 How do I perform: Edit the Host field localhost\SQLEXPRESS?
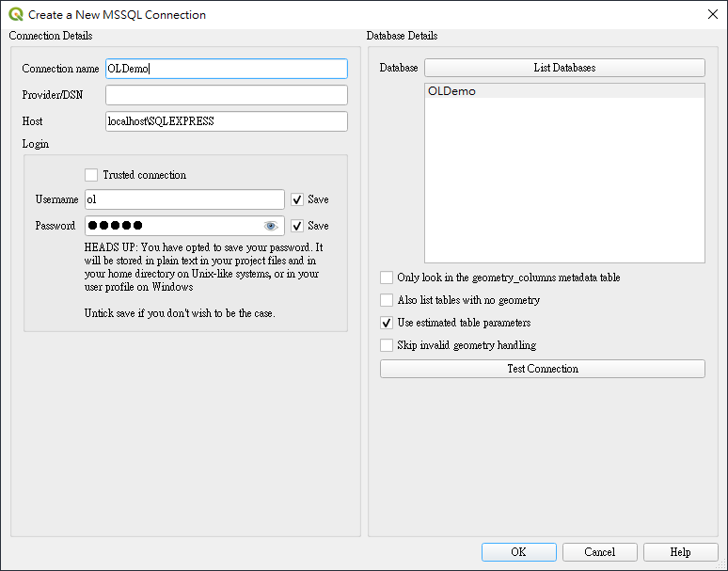[x=227, y=121]
